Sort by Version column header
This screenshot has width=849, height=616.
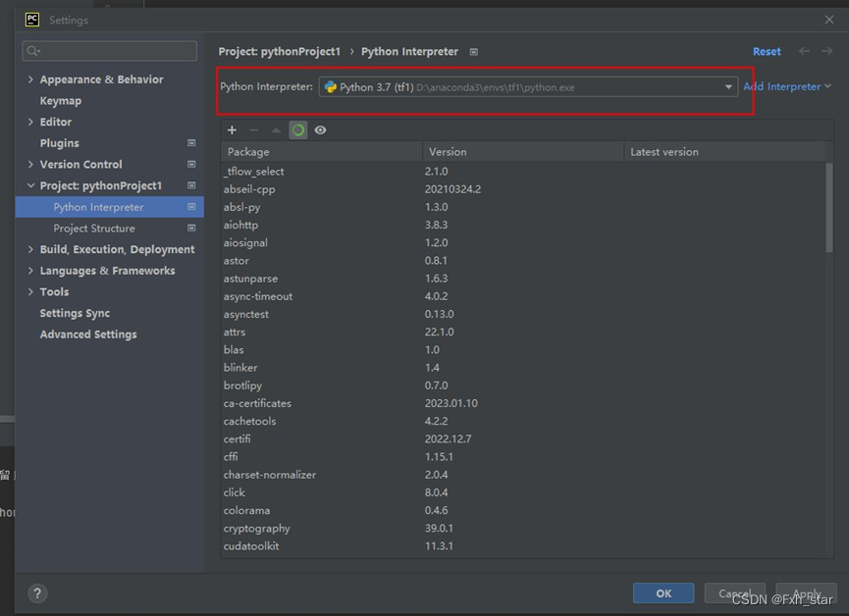tap(523, 152)
